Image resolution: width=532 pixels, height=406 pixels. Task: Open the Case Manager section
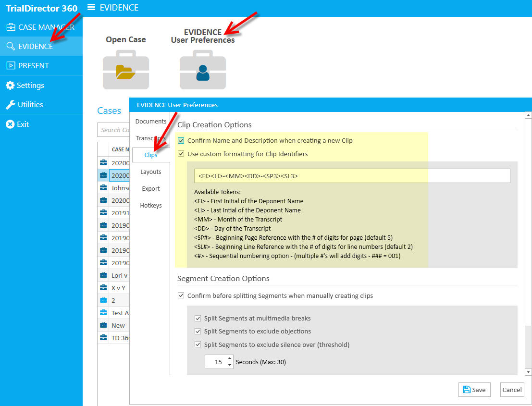[41, 27]
